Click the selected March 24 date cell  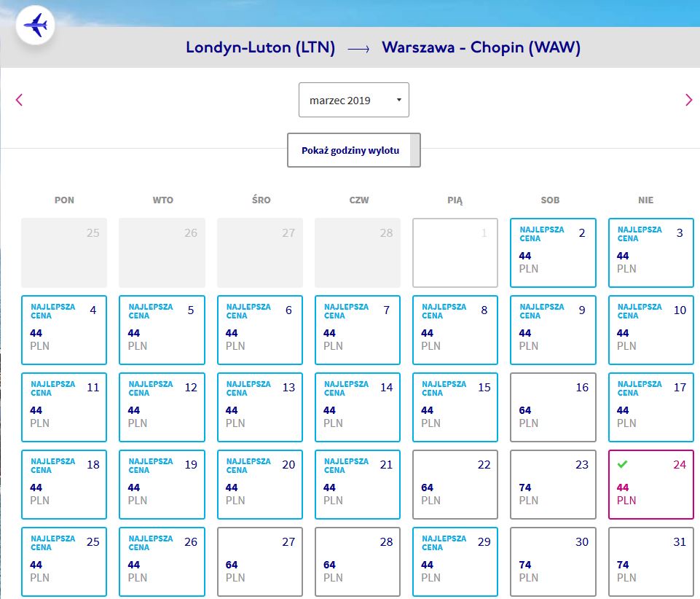[x=651, y=485]
